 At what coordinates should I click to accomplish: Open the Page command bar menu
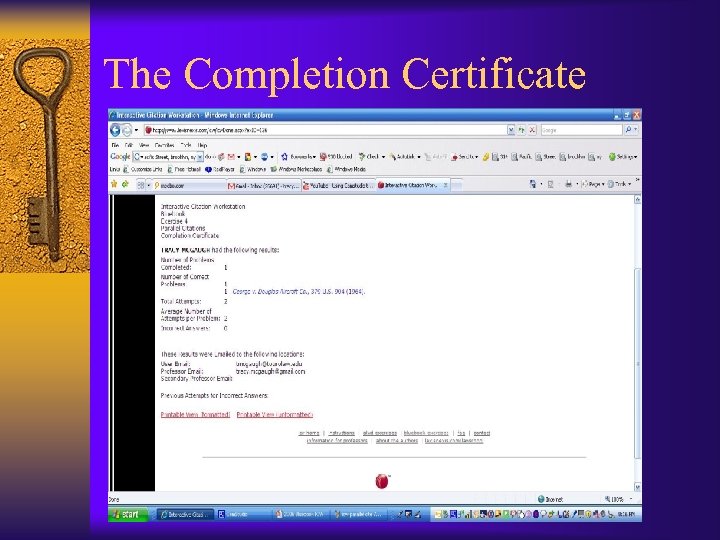point(593,184)
